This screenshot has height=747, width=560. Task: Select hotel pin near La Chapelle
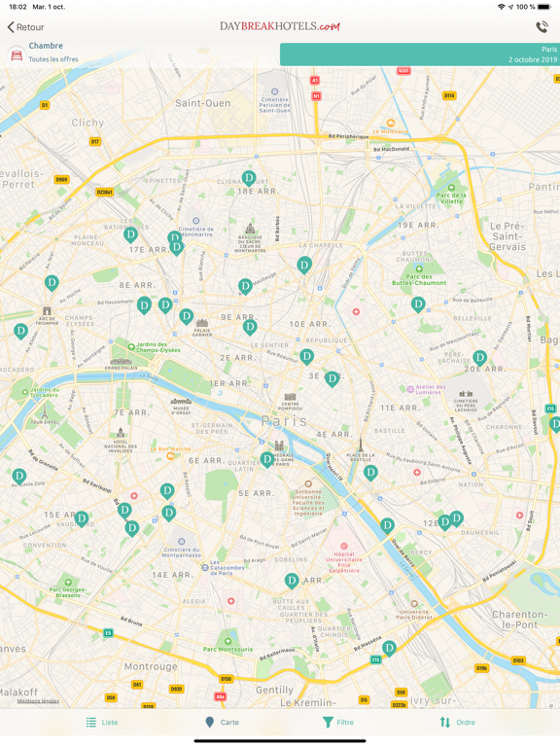[304, 265]
